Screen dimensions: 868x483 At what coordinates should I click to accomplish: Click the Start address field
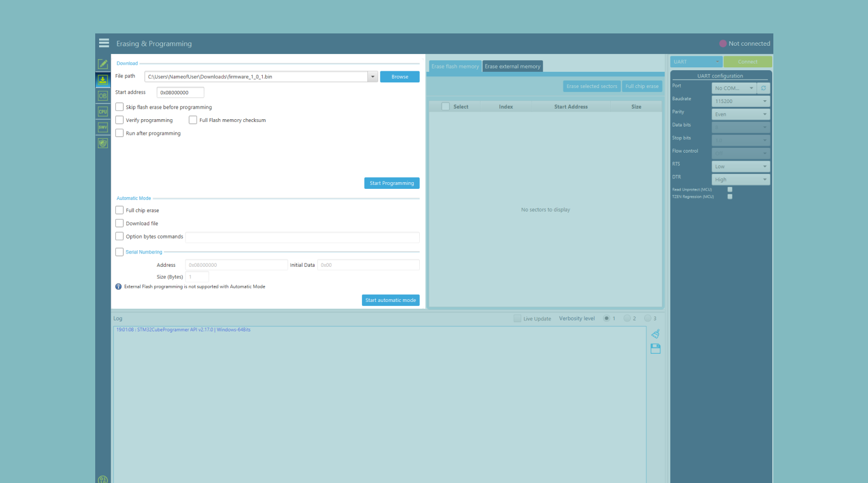pos(180,92)
